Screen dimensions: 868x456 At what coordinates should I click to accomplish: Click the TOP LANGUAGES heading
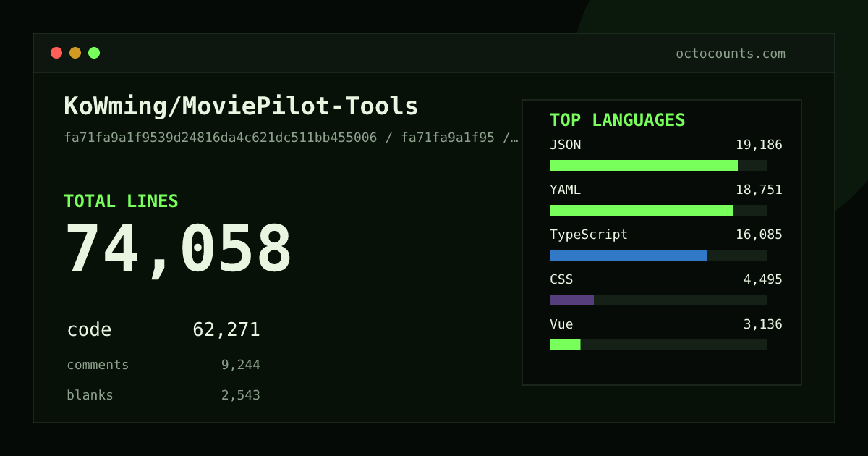(617, 120)
